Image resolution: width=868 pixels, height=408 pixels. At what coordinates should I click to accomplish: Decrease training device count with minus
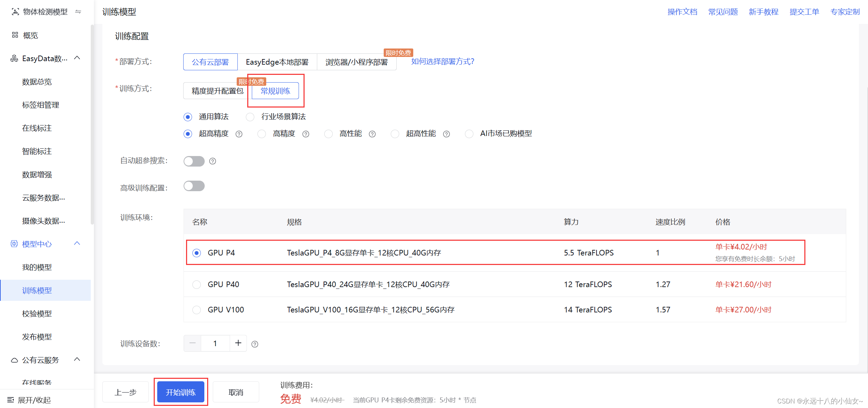pyautogui.click(x=192, y=343)
